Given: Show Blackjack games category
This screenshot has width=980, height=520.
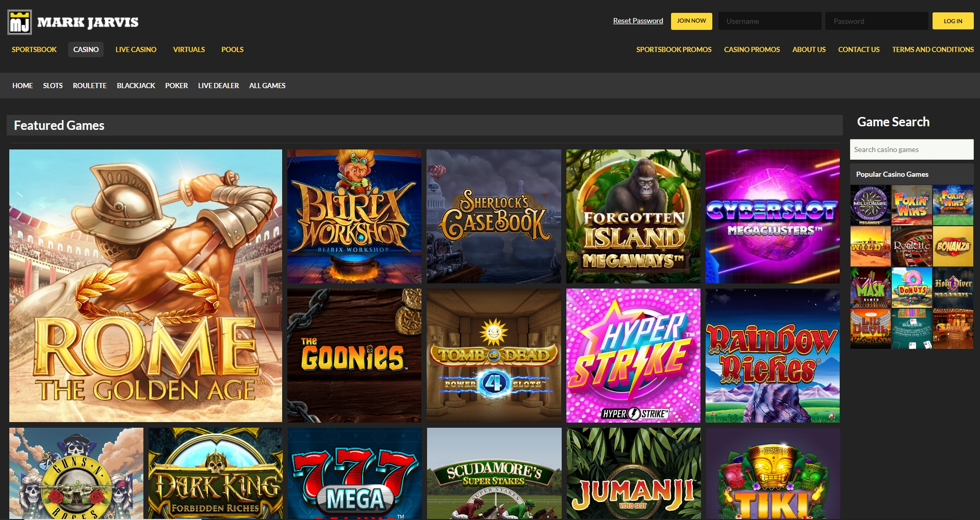Looking at the screenshot, I should pos(136,86).
